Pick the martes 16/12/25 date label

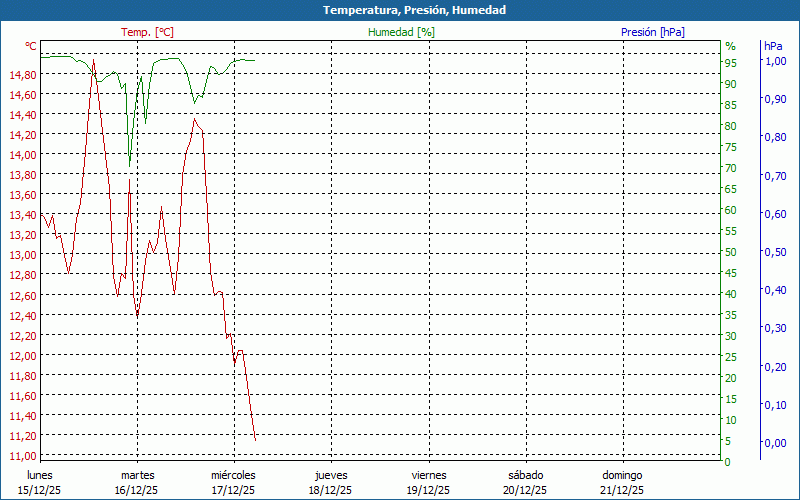(137, 482)
